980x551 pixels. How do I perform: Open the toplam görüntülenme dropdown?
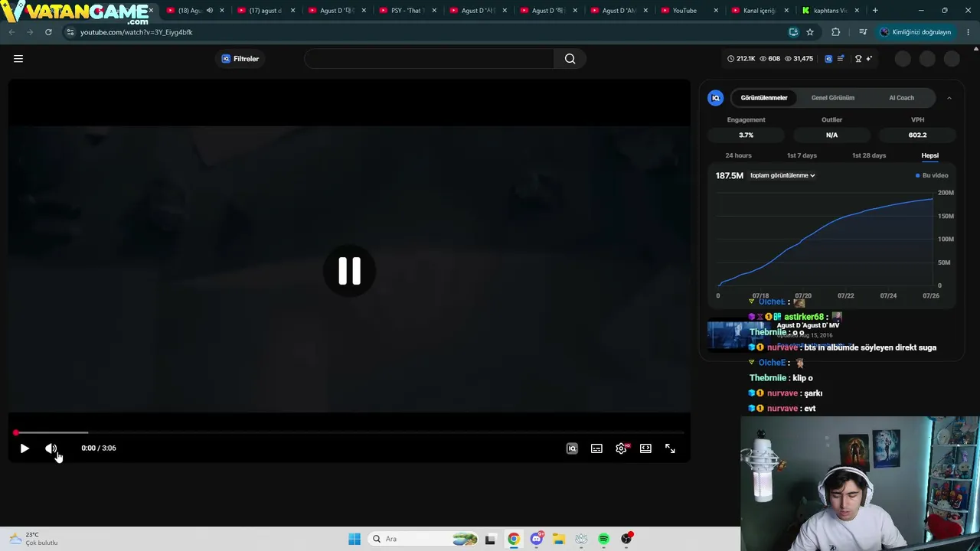[782, 176]
